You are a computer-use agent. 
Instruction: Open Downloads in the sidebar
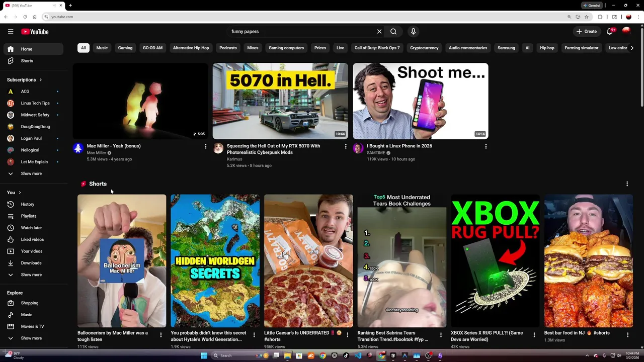(x=33, y=263)
